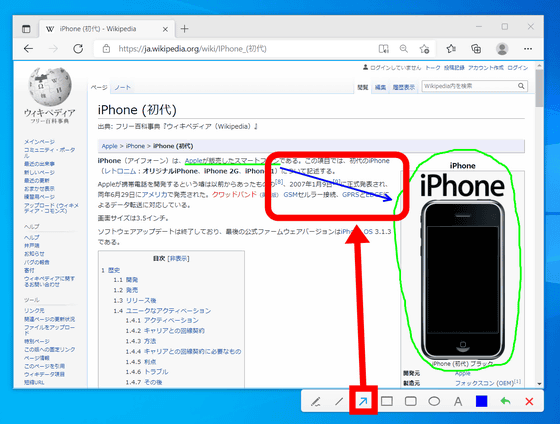560x424 pixels.
Task: Click the Wikipedia globe logo
Action: click(50, 86)
